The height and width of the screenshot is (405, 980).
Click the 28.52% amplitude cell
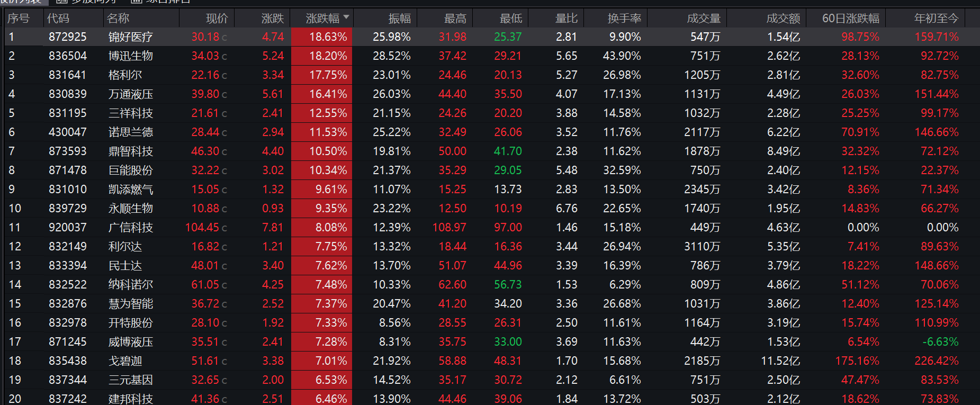392,56
